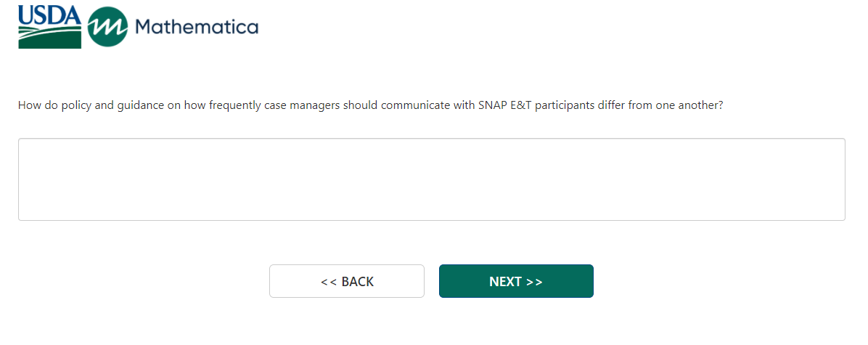Screen dimensions: 868x345
Task: Click the double right chevrons on NEXT
Action: pyautogui.click(x=534, y=282)
